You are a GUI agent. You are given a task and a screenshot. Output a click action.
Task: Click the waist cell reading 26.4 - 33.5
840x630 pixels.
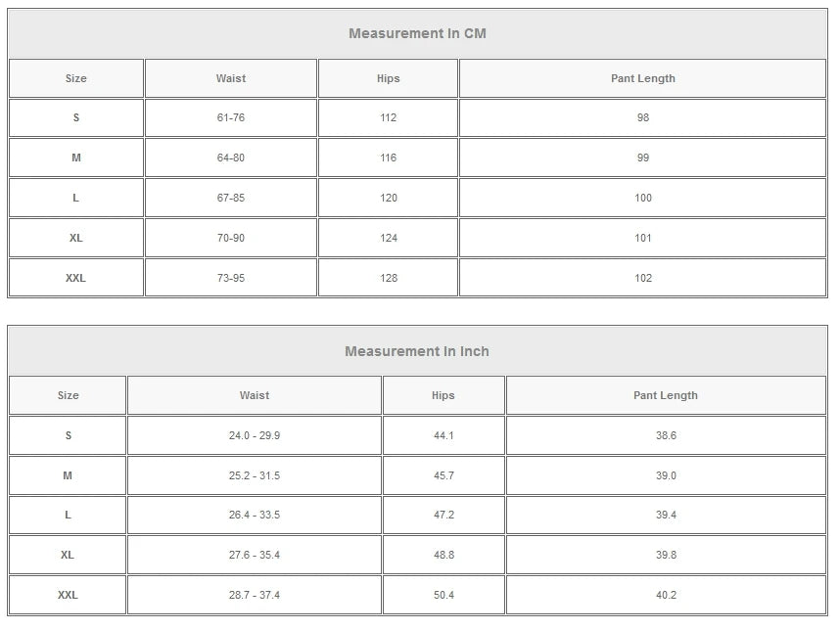pyautogui.click(x=255, y=515)
